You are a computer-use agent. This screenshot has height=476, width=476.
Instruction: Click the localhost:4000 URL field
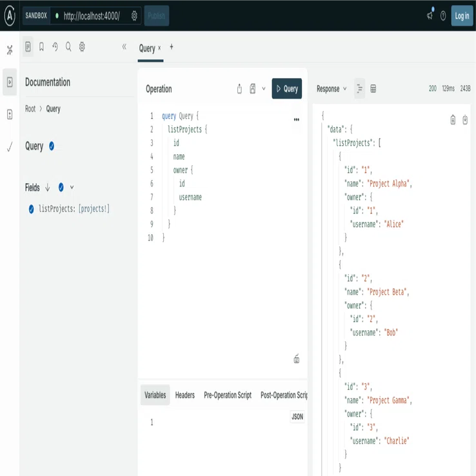coord(92,15)
